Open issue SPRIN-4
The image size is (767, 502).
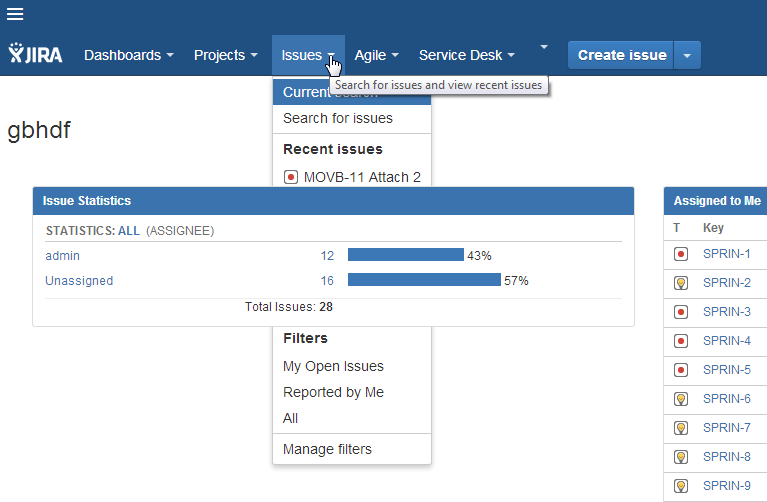(726, 341)
